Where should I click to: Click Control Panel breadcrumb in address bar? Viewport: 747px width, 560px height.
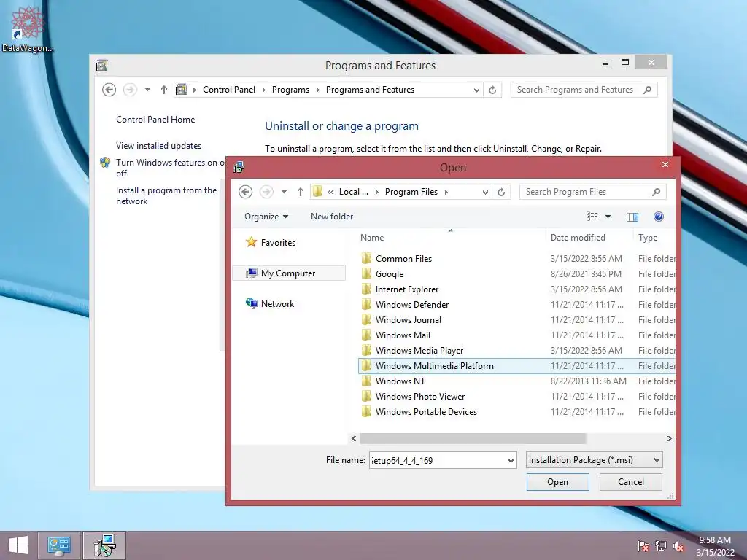point(228,90)
